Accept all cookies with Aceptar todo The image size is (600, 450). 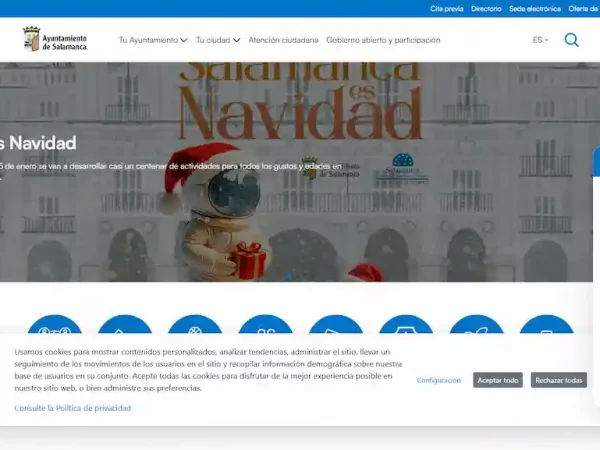point(498,380)
